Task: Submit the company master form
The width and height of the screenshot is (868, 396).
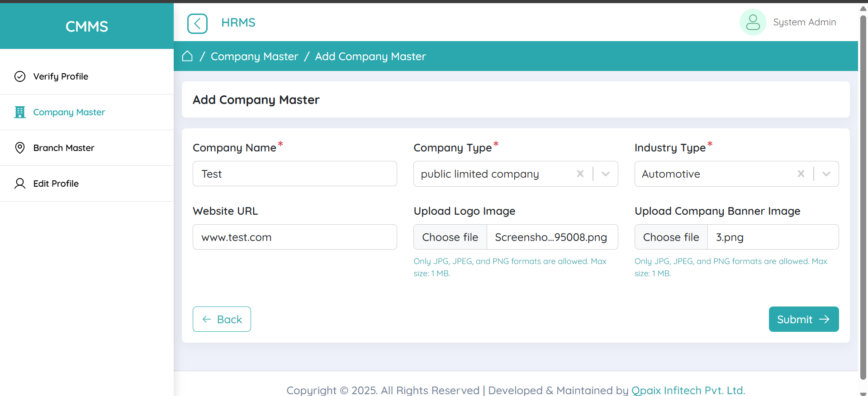Action: pos(803,319)
